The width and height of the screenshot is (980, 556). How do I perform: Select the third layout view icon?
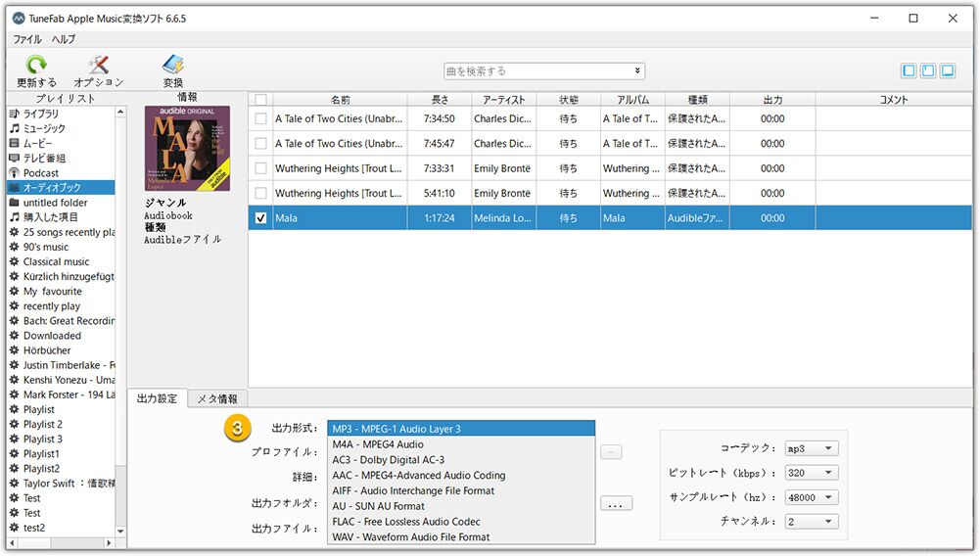948,70
